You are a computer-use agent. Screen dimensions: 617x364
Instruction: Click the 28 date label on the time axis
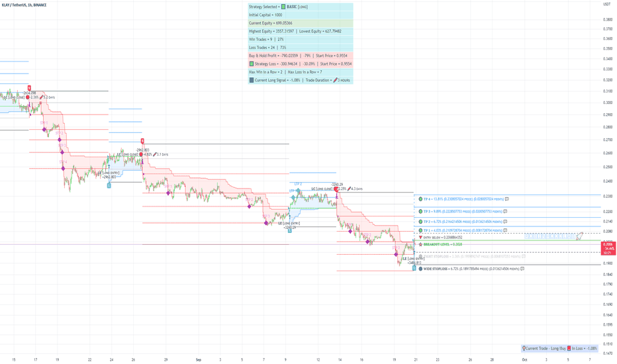coord(492,359)
